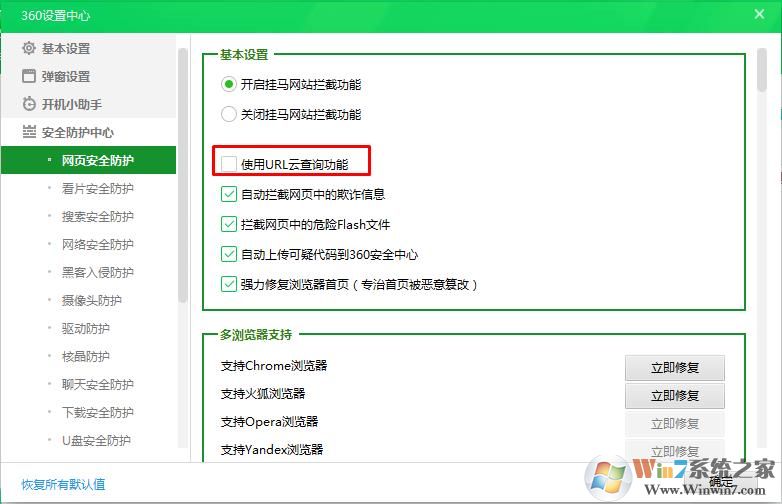Click the window icon beside 弹窗设置
Viewport: 782px width, 504px height.
pos(29,76)
